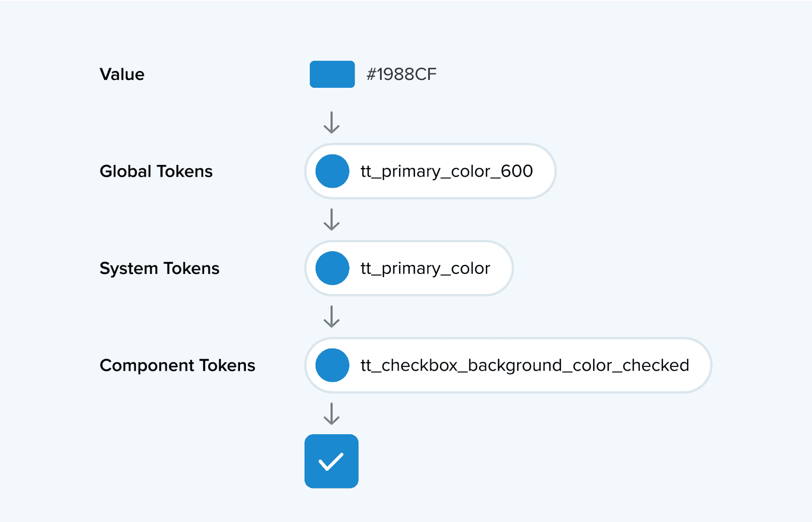Select the tt_checkbox_background_color_checked token name
This screenshot has height=522, width=812.
coord(524,365)
